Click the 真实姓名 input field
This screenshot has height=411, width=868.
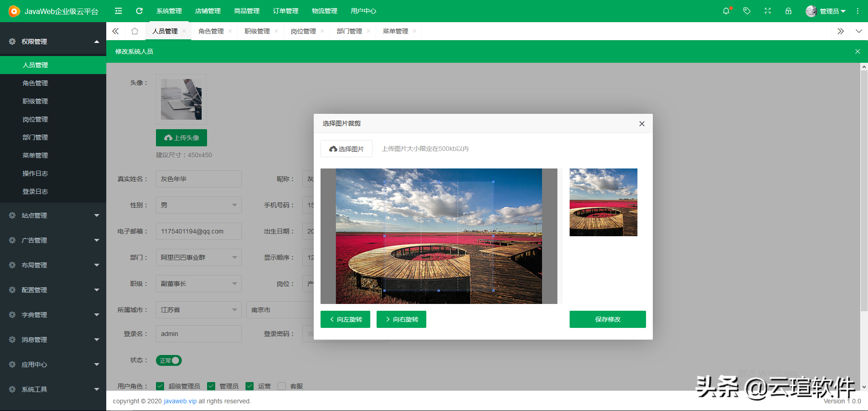(199, 179)
